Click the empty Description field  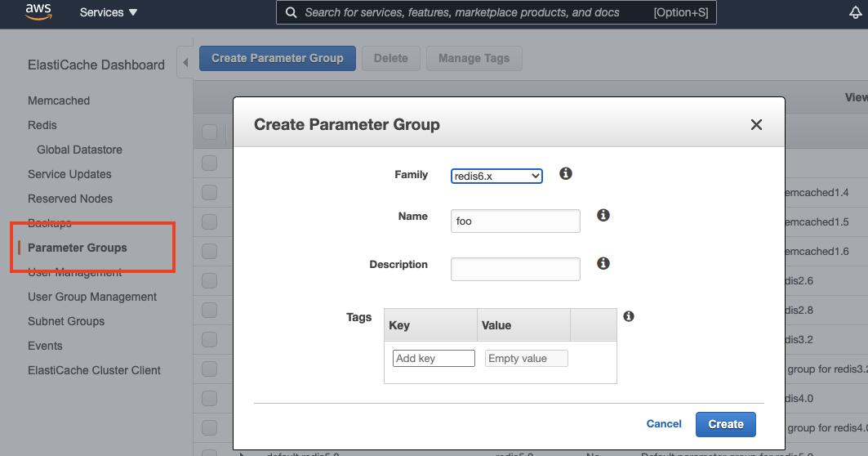[x=515, y=270]
